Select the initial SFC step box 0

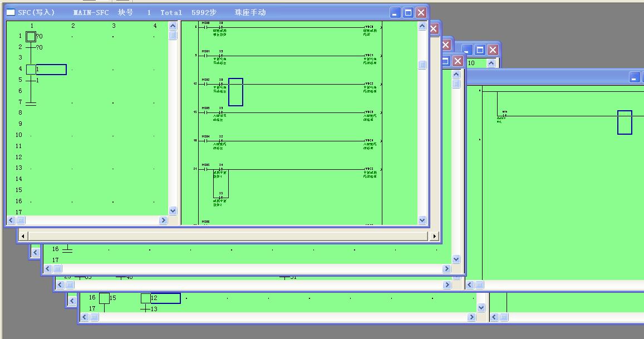tap(31, 37)
